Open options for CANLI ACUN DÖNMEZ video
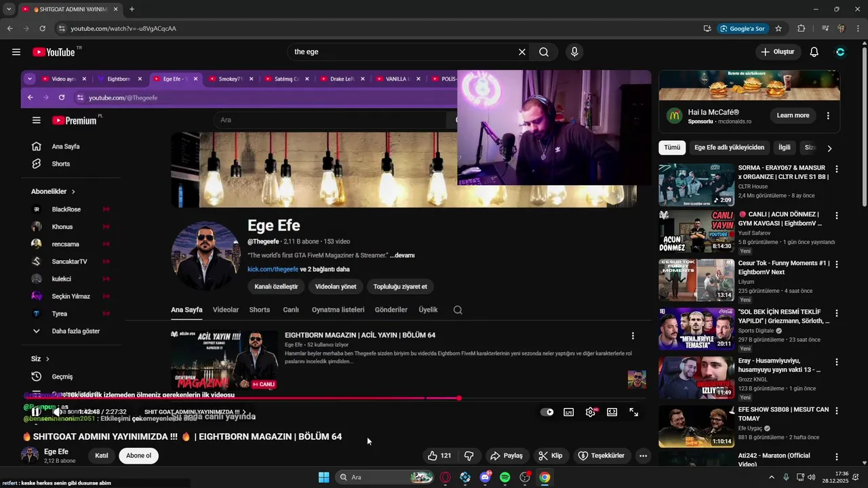The height and width of the screenshot is (488, 868). coord(837,216)
